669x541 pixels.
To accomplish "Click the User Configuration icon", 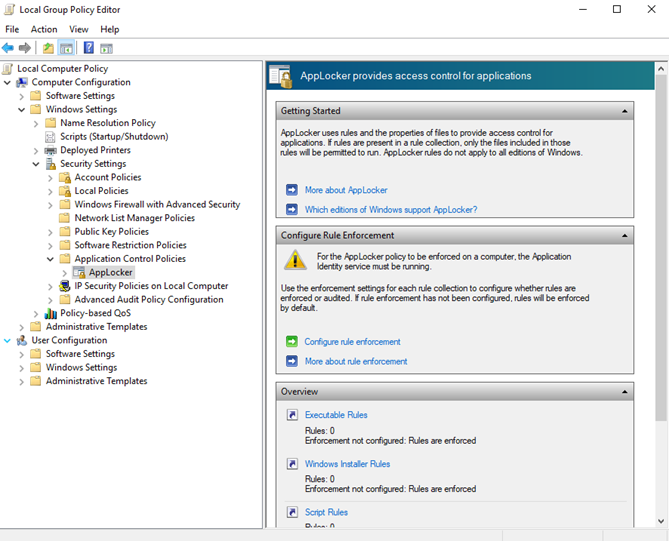I will coord(22,340).
